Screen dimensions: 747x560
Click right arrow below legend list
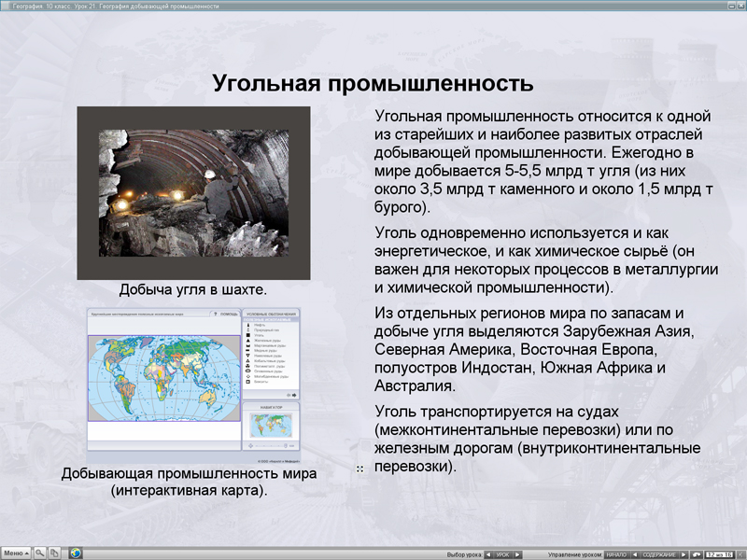click(293, 394)
